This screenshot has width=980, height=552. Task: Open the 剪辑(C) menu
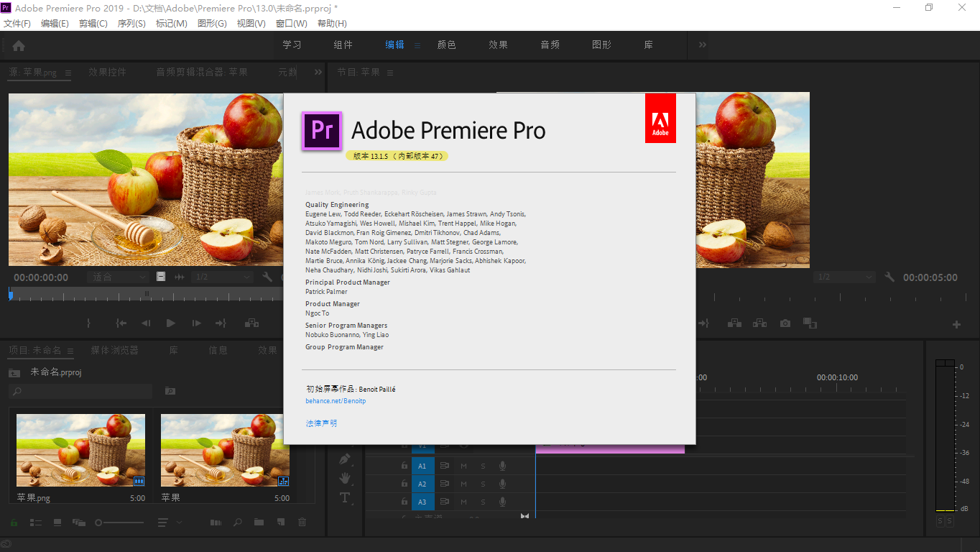(93, 24)
